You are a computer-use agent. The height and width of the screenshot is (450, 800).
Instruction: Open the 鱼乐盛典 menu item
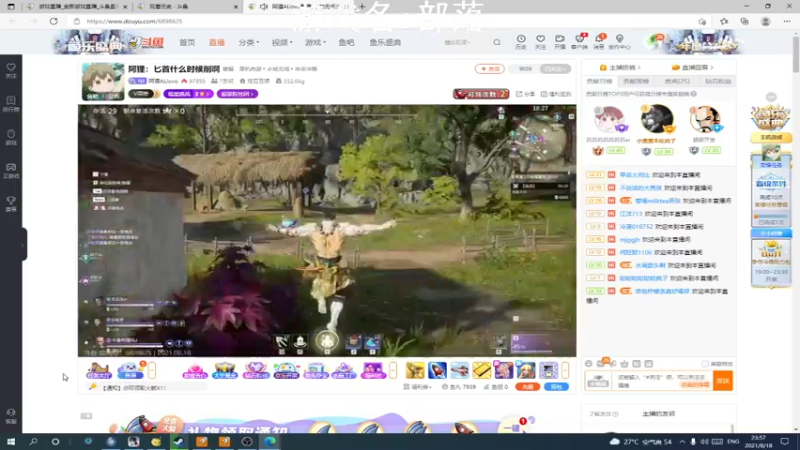(x=385, y=42)
